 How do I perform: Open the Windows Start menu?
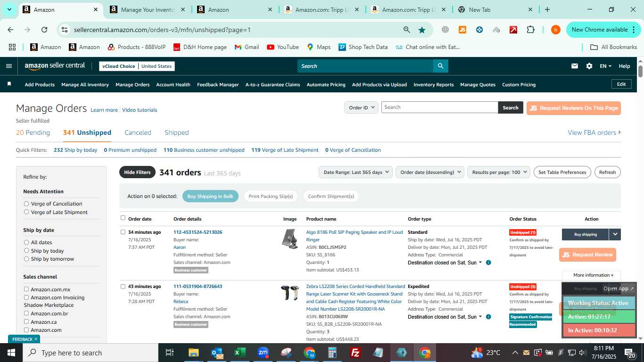(x=11, y=353)
